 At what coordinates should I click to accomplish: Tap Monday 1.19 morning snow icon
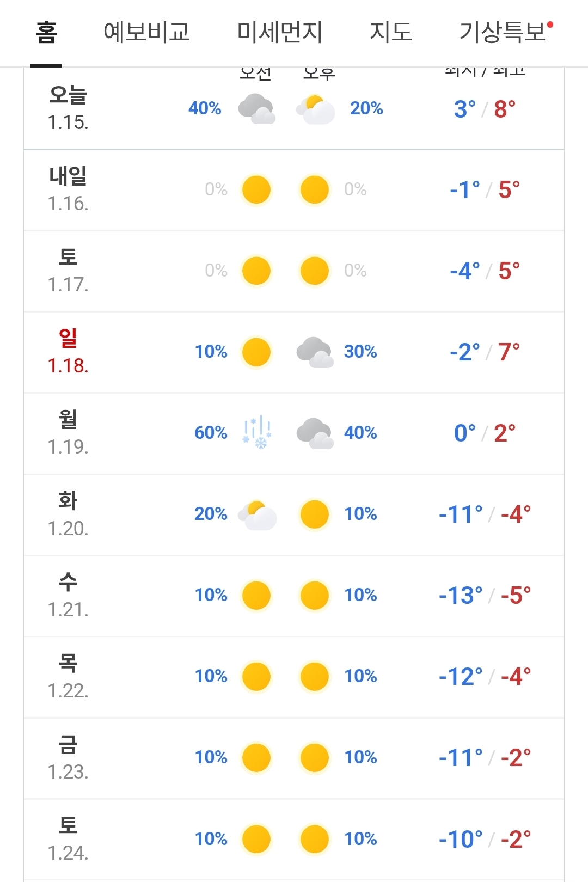[x=257, y=433]
